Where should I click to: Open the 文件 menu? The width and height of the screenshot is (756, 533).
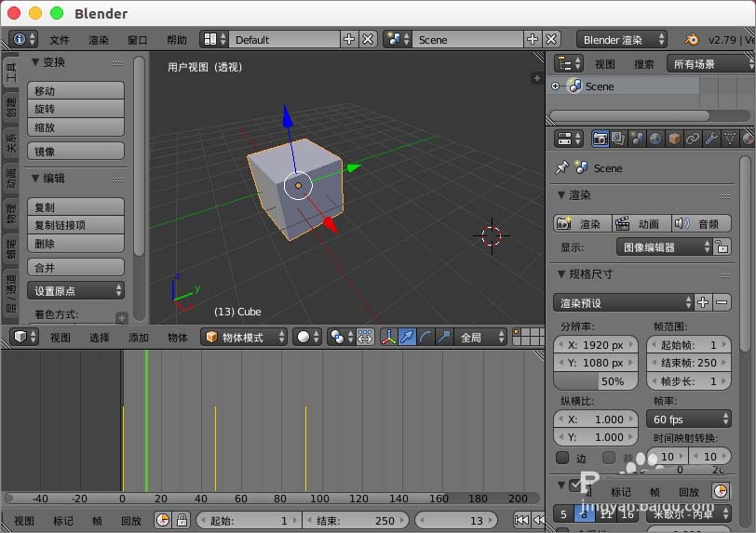pos(60,39)
